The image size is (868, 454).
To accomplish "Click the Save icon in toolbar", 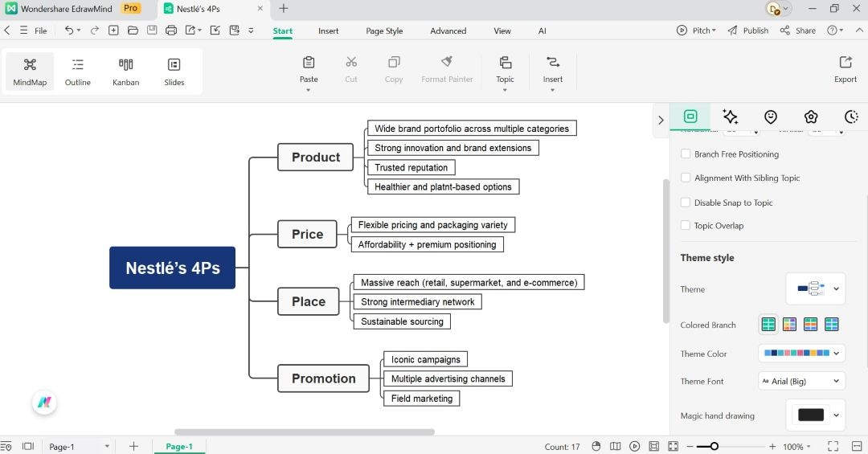I will click(x=152, y=31).
